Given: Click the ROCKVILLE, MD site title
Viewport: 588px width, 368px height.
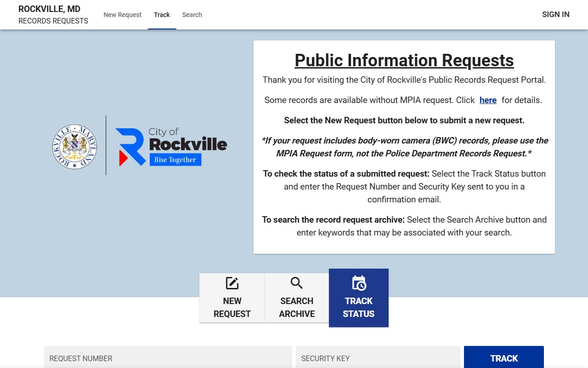Looking at the screenshot, I should point(49,9).
